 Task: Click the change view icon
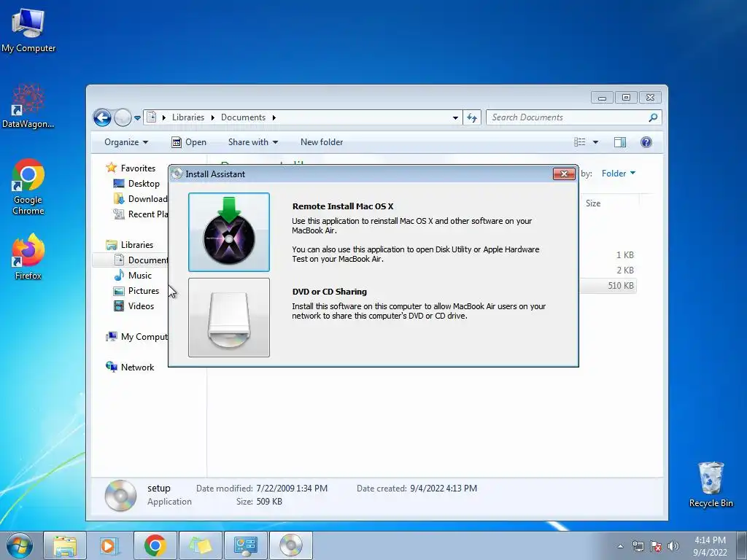pos(579,142)
